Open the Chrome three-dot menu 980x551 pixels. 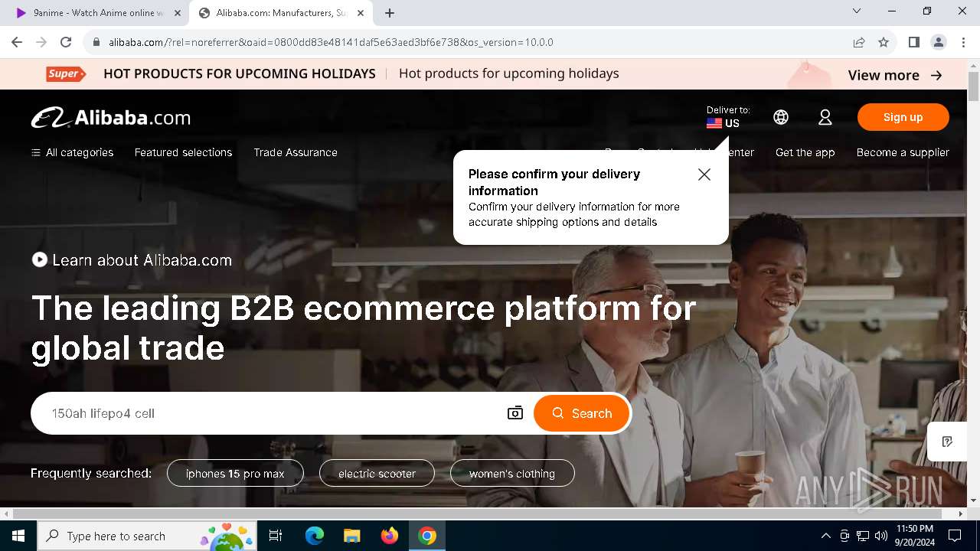tap(962, 42)
